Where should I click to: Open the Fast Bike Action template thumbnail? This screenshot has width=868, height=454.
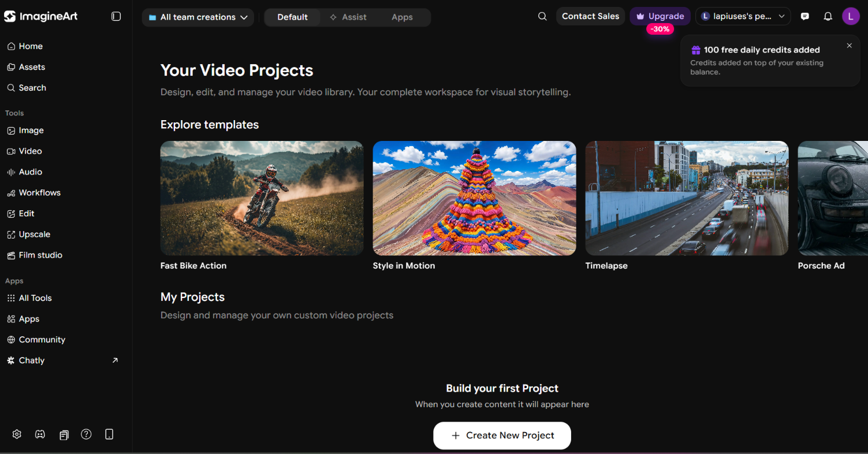click(x=262, y=198)
